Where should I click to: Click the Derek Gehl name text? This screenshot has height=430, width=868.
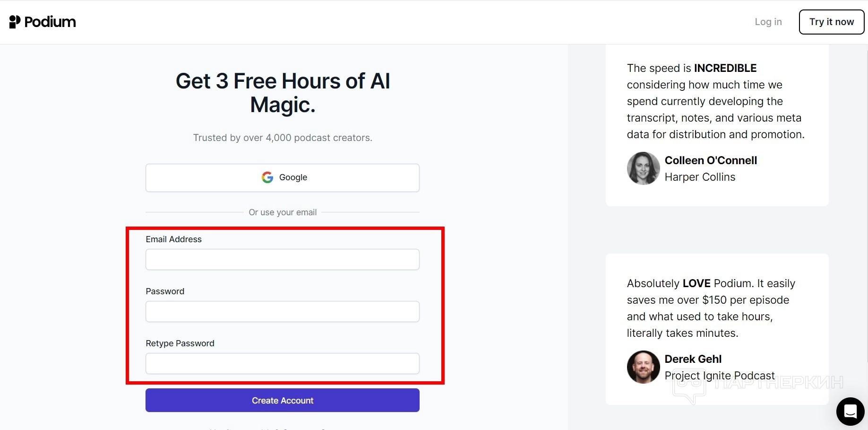point(693,359)
